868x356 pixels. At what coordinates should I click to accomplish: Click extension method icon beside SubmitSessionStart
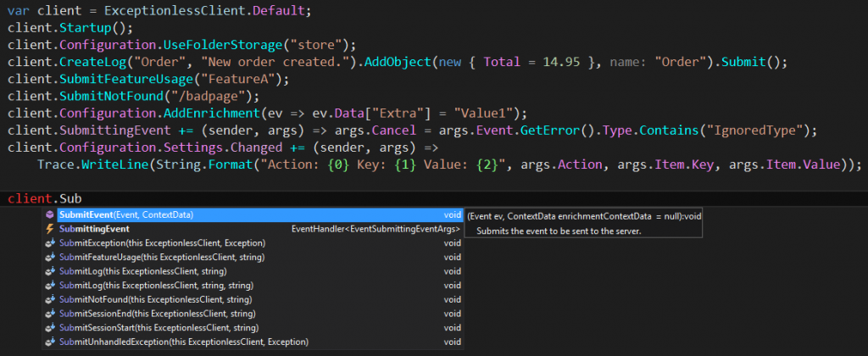50,328
